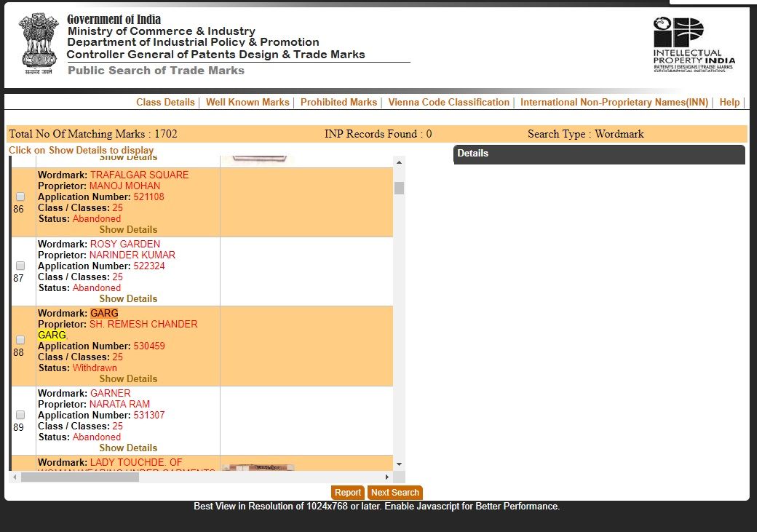Click wordmark LADY TOUCHDE. OF
This screenshot has height=532, width=762.
[136, 462]
